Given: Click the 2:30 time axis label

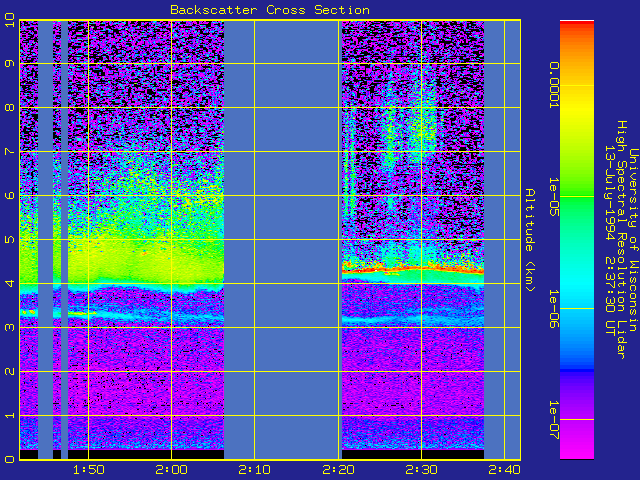Looking at the screenshot, I should coord(421,470).
